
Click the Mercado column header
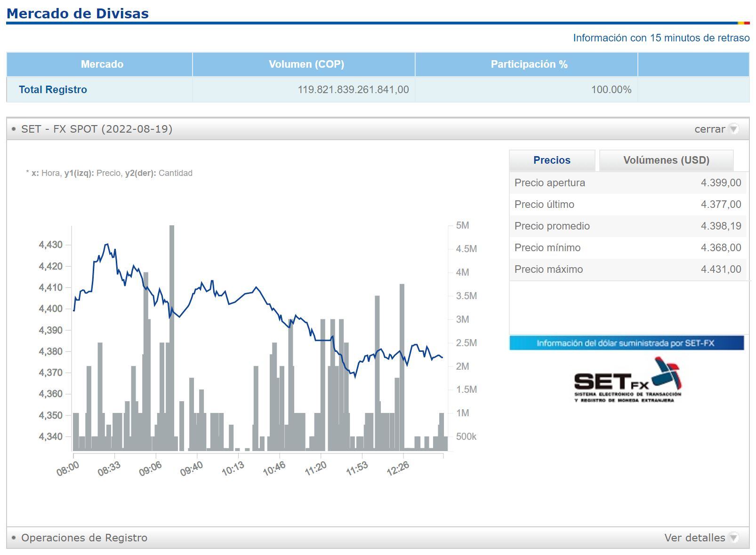(102, 64)
